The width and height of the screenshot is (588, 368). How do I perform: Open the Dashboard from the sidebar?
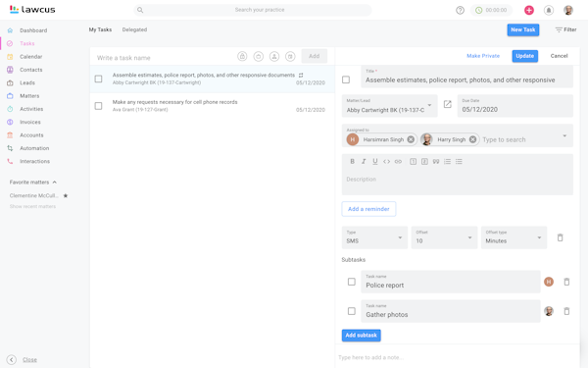pyautogui.click(x=33, y=30)
